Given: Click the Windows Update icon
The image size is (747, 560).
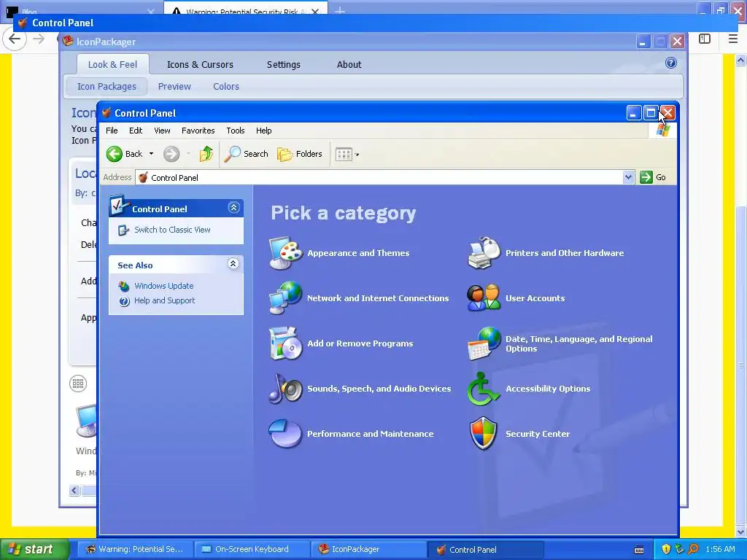Looking at the screenshot, I should tap(124, 286).
